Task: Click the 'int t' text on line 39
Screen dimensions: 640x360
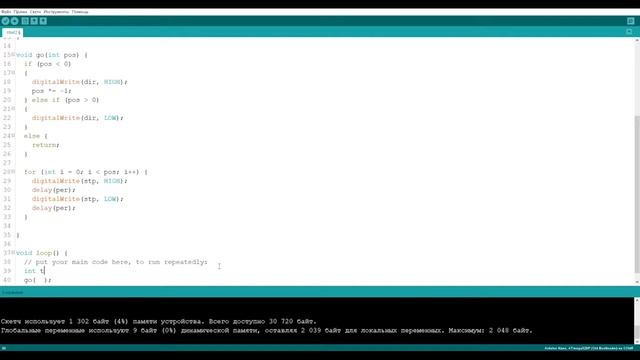Action: 34,271
